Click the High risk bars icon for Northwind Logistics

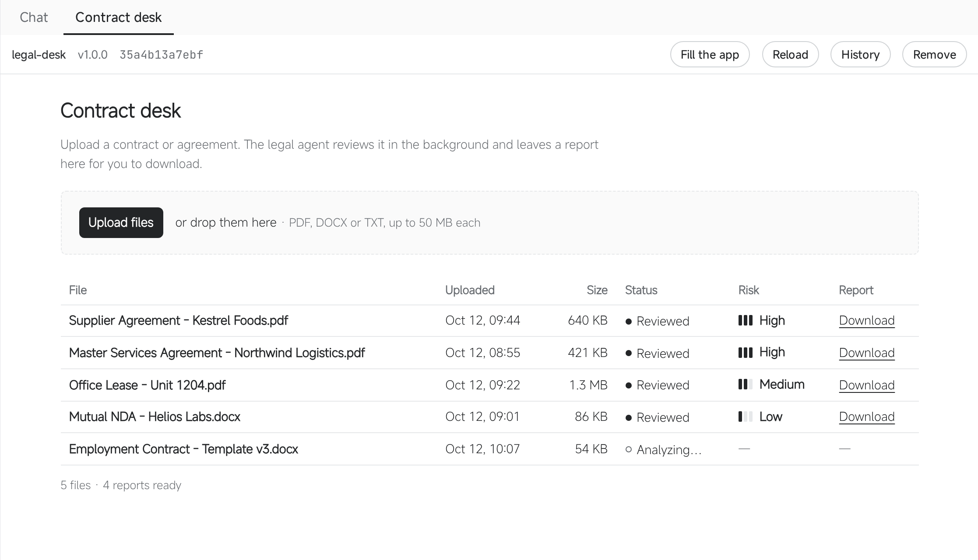745,353
